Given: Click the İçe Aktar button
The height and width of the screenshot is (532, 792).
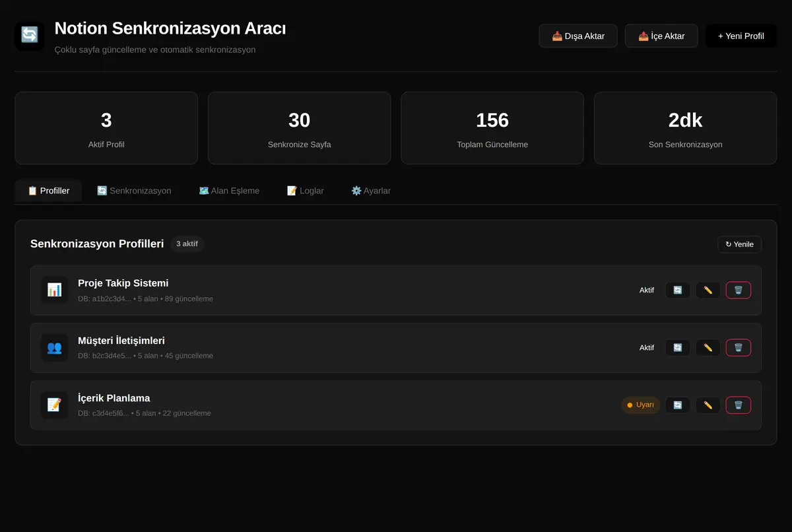Looking at the screenshot, I should click(661, 36).
